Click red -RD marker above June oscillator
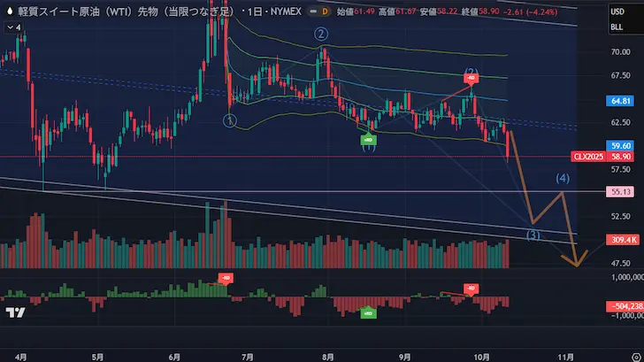Screen dimensions: 644x362 point(226,278)
